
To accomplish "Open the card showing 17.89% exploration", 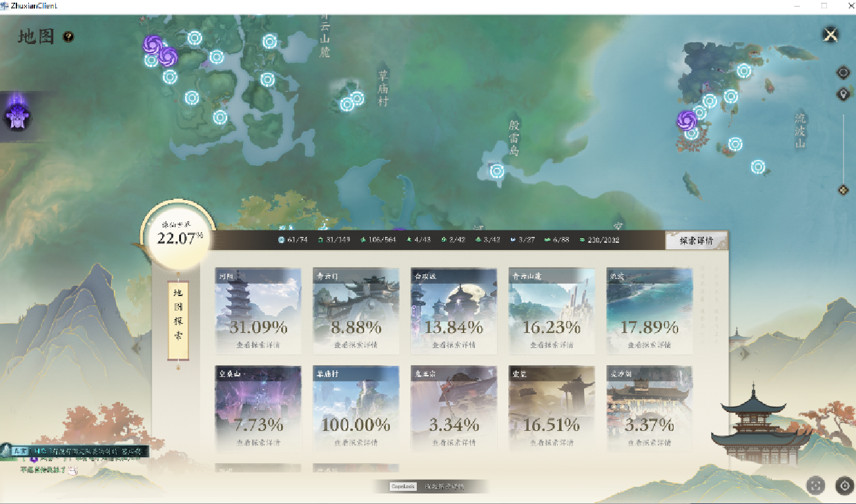I will pos(649,311).
